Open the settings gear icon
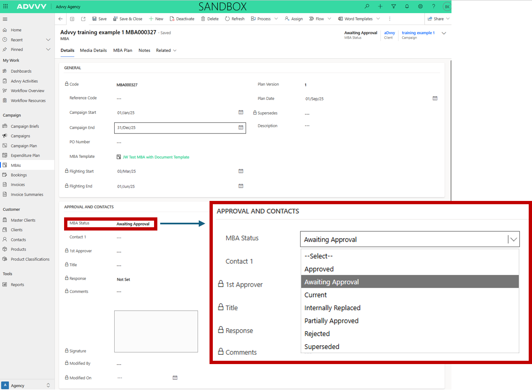This screenshot has height=392, width=532. coord(420,7)
